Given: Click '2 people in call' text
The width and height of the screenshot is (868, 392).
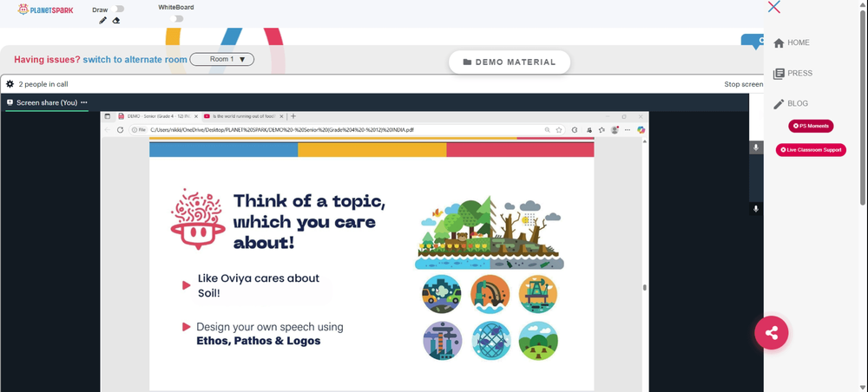Looking at the screenshot, I should click(43, 85).
